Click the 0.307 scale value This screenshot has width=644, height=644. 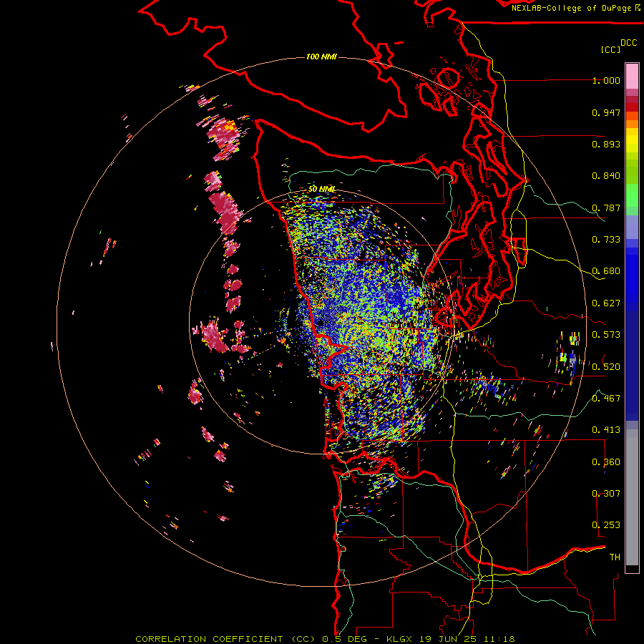click(x=606, y=493)
